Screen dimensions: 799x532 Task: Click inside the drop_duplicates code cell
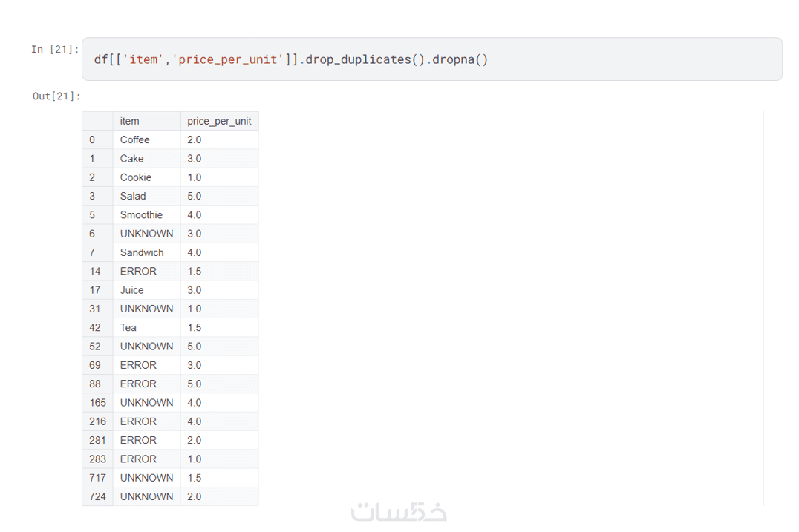431,59
